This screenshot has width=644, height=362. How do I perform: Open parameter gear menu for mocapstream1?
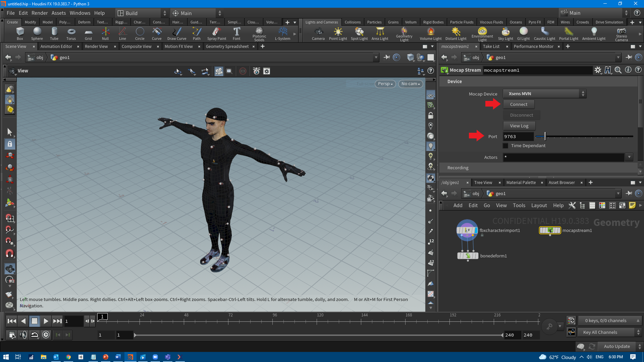(x=598, y=70)
